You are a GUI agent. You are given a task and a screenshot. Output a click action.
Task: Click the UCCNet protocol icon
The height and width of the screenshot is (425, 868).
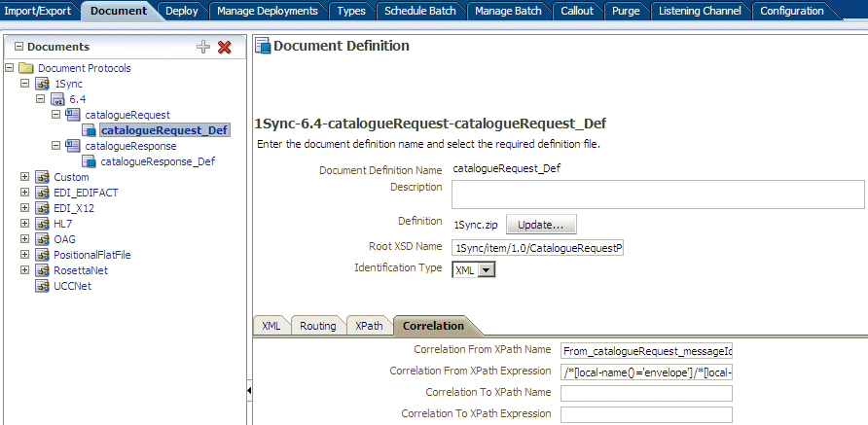coord(42,286)
